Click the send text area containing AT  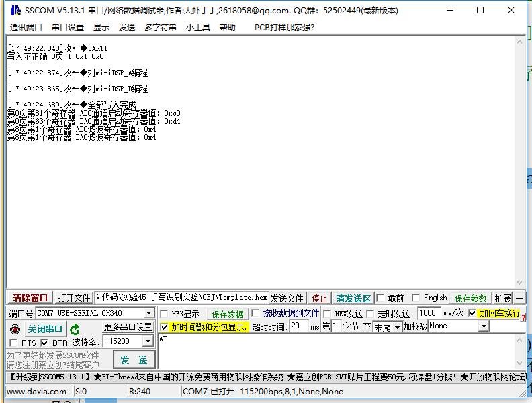(337, 351)
